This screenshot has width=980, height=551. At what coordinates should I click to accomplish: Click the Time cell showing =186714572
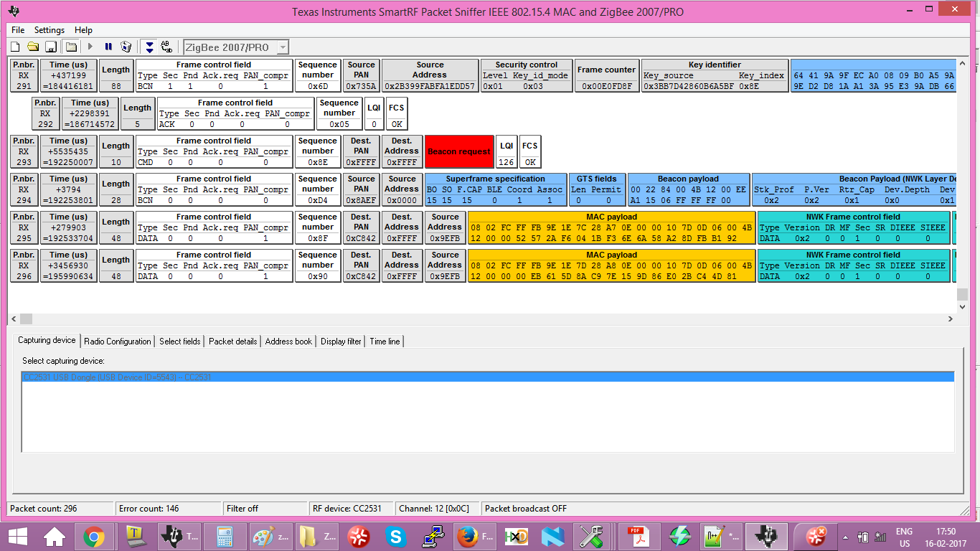90,113
